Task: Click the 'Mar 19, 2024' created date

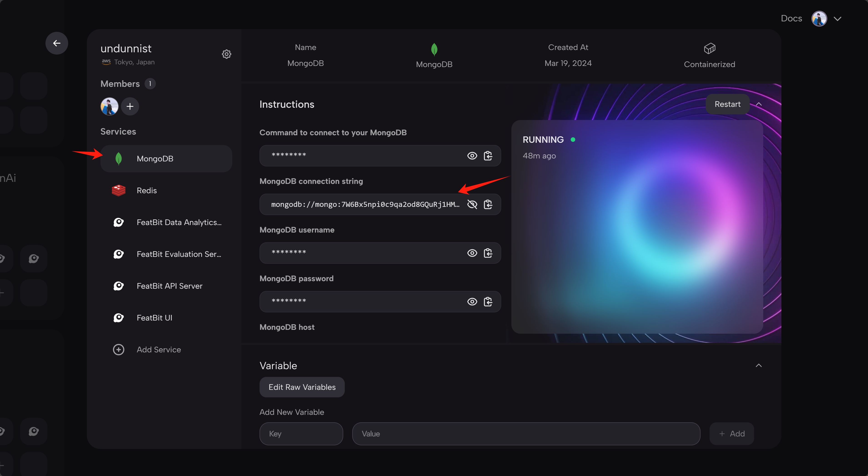Action: click(568, 63)
